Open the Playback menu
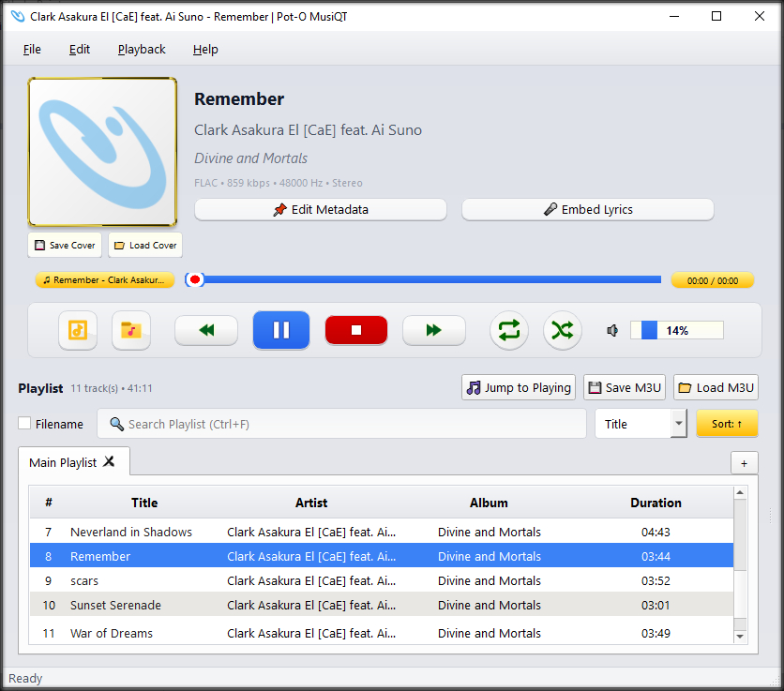Screen dimensions: 784x691 click(x=142, y=50)
